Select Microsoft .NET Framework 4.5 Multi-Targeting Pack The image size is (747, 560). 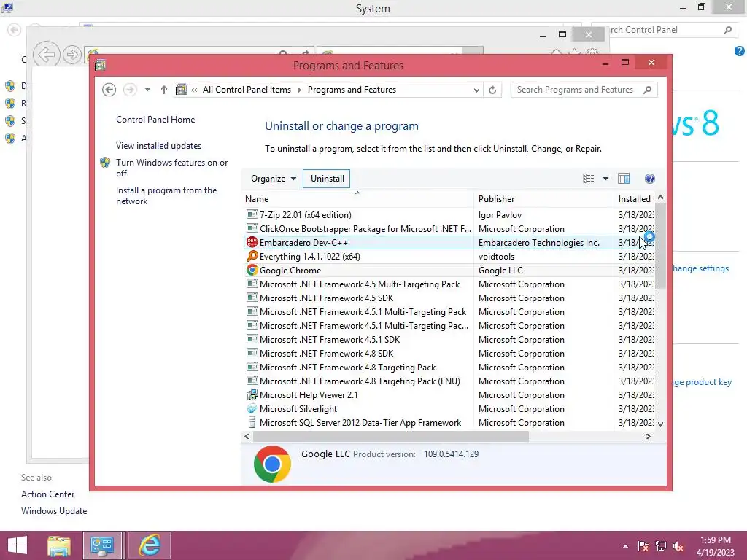(x=449, y=284)
